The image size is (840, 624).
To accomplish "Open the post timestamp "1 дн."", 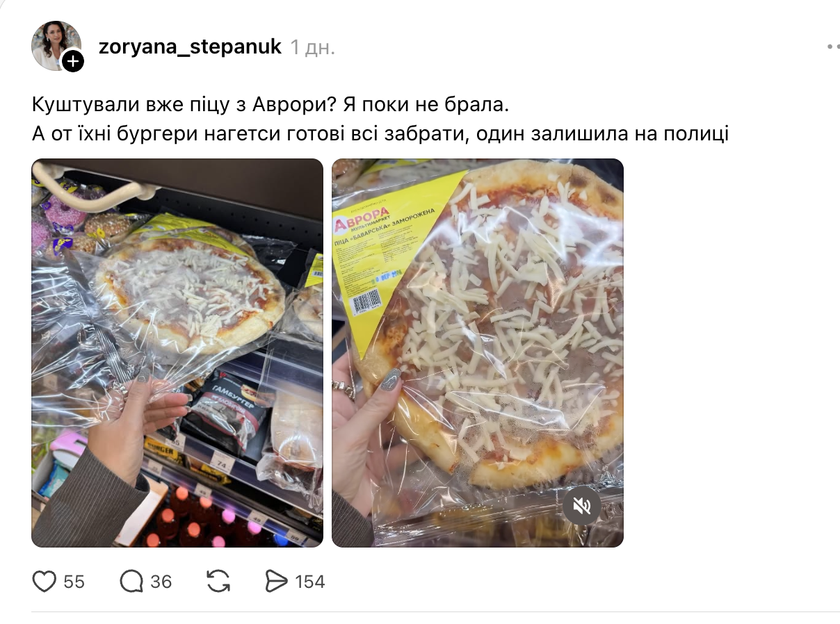I will coord(313,47).
